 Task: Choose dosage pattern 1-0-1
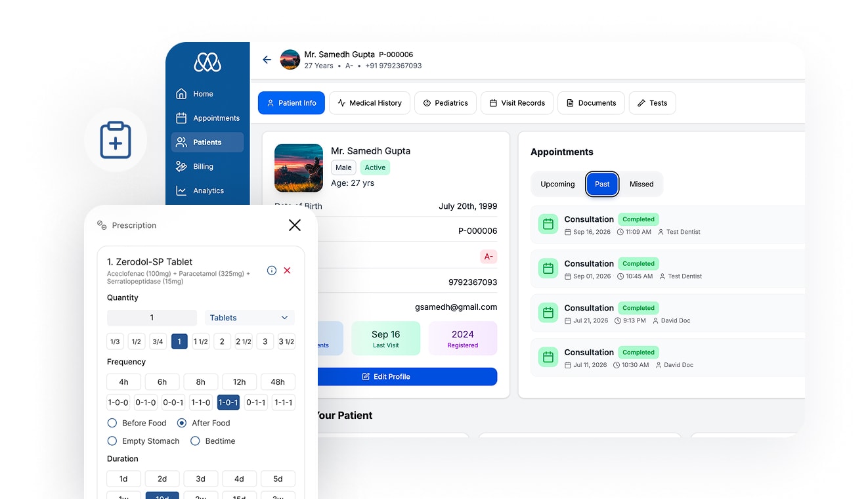click(228, 402)
